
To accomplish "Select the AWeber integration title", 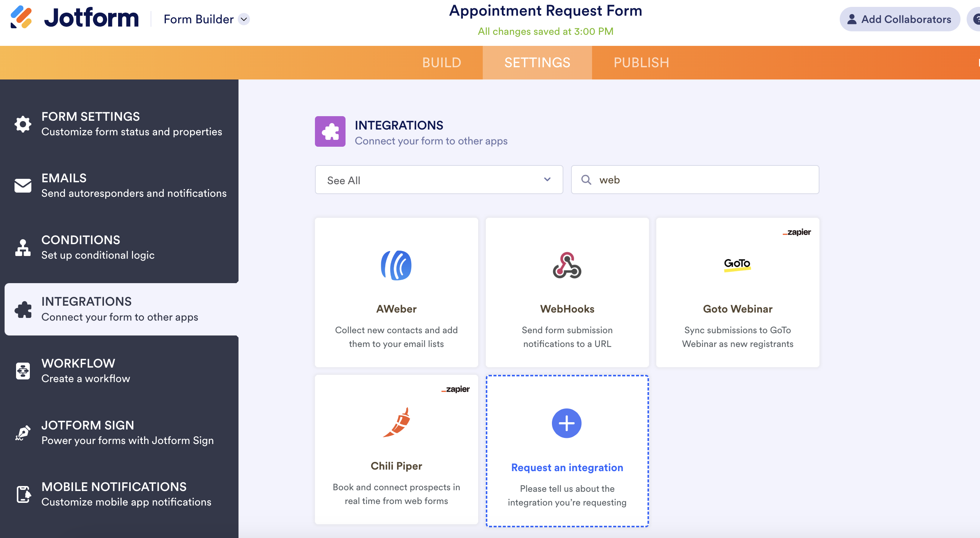I will point(396,309).
